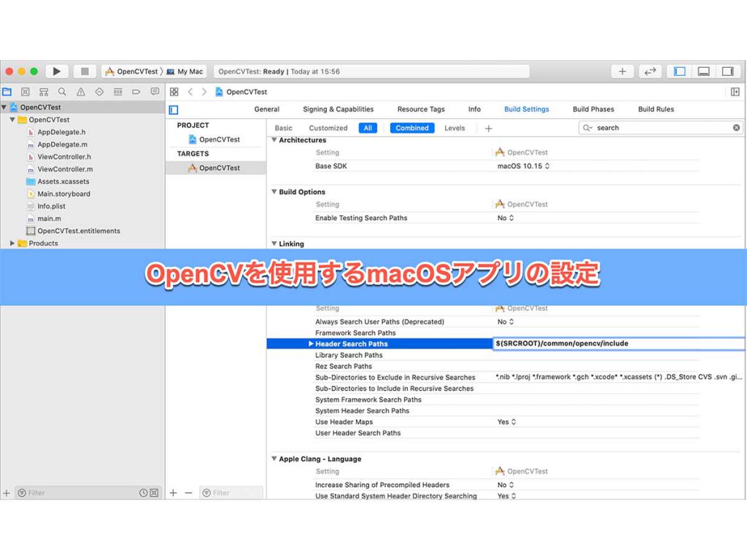747x560 pixels.
Task: Open the General tab
Action: click(x=267, y=109)
